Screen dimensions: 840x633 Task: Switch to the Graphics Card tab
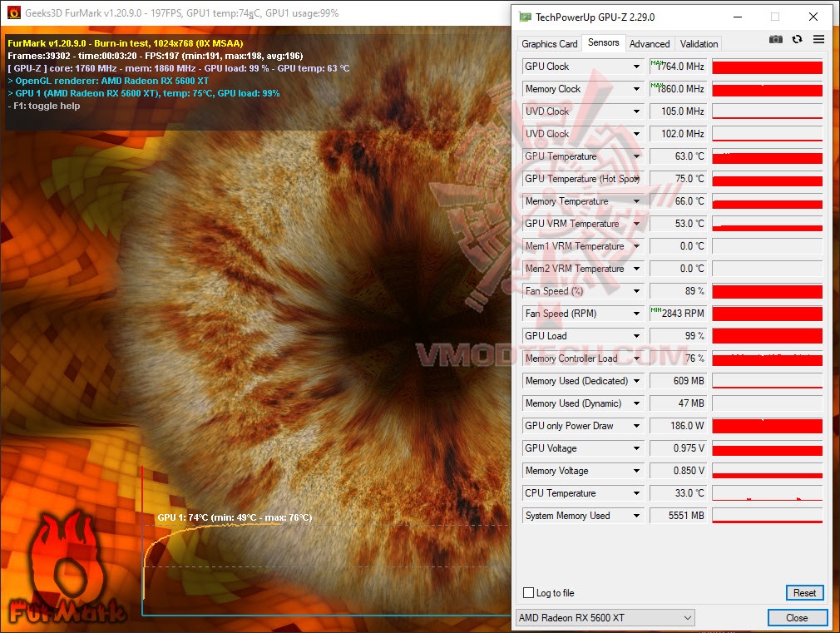pos(549,44)
